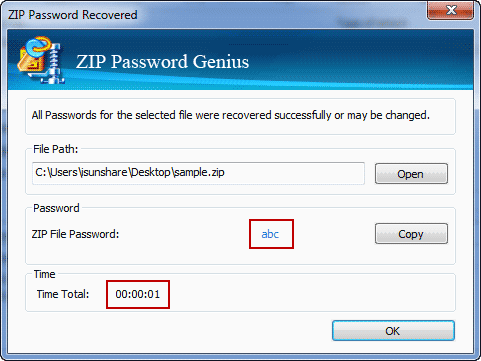Viewport: 481px width, 361px height.
Task: Click the File Path: group label
Action: (55, 149)
